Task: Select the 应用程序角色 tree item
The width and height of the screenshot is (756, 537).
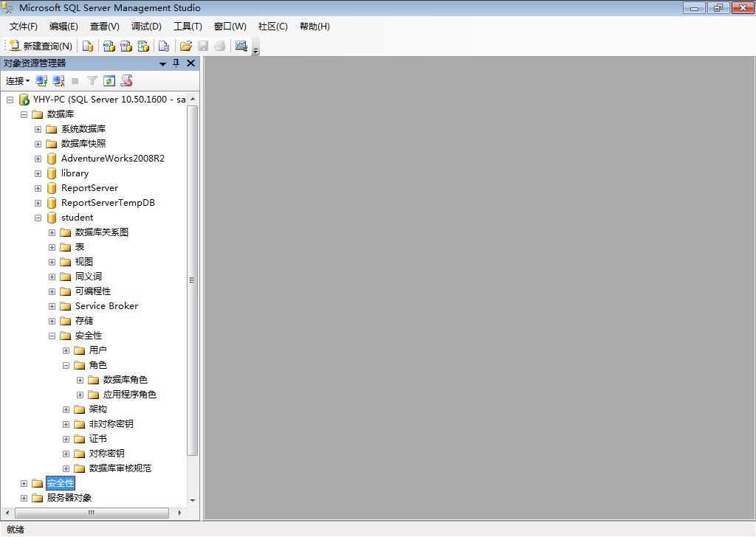Action: pyautogui.click(x=130, y=395)
